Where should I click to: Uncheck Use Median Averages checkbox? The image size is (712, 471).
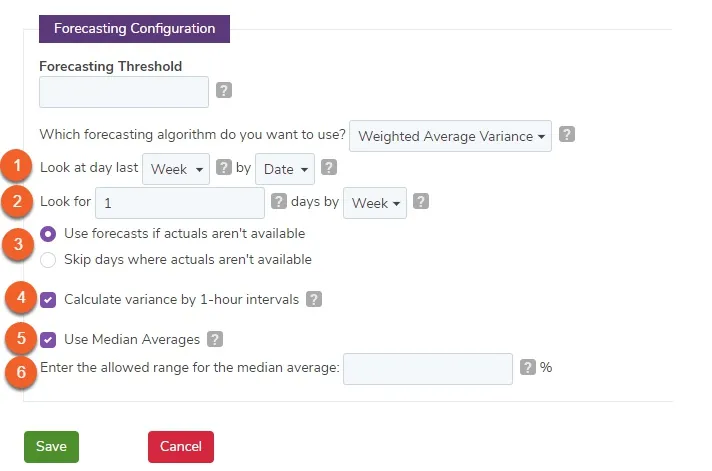click(48, 340)
